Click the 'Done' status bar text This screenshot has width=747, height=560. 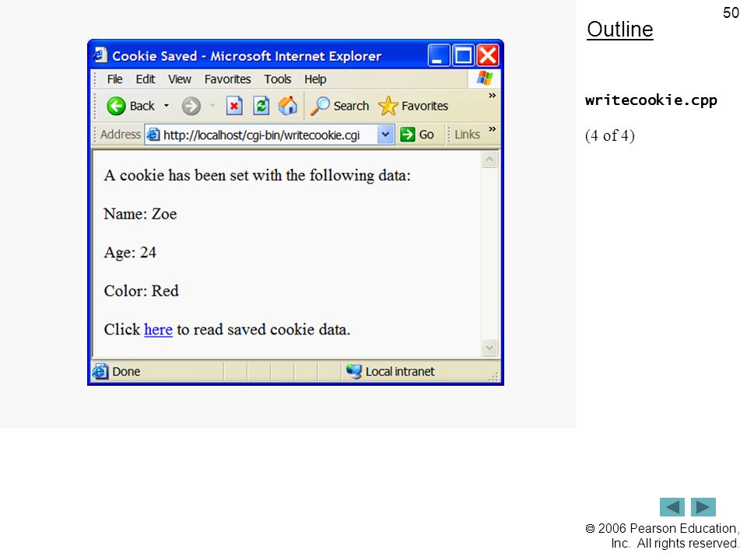tap(126, 372)
